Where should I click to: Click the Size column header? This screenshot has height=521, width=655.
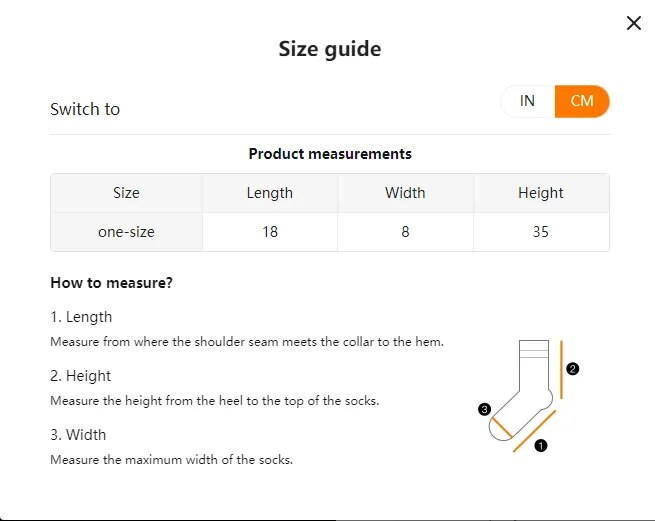[126, 193]
